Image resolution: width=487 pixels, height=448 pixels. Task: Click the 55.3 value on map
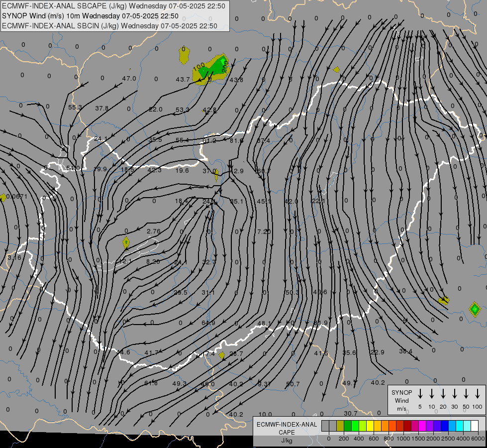75,107
